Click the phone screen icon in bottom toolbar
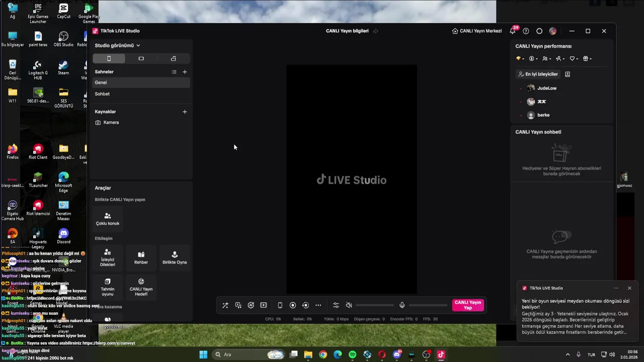644x362 pixels. 280,305
